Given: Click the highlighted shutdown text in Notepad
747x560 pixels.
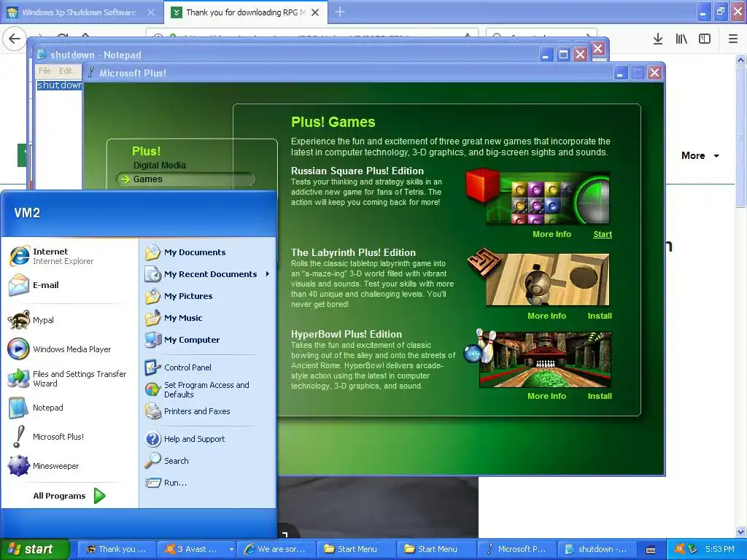Looking at the screenshot, I should click(59, 85).
